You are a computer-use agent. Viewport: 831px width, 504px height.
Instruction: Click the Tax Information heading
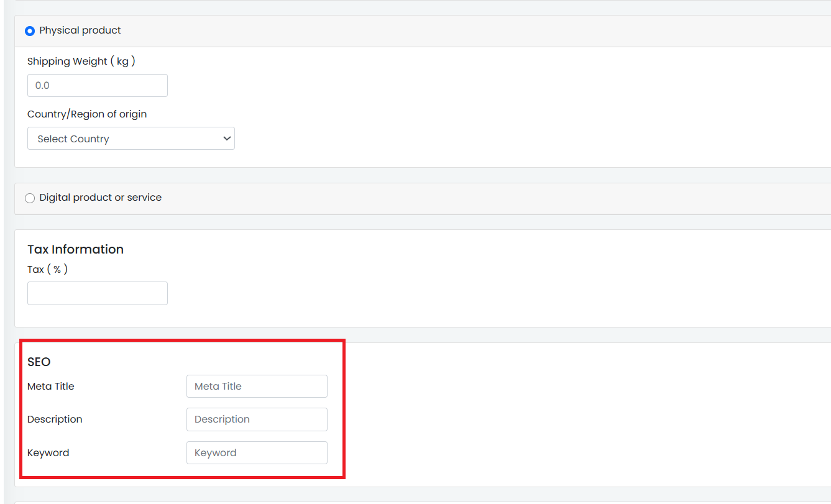coord(75,249)
